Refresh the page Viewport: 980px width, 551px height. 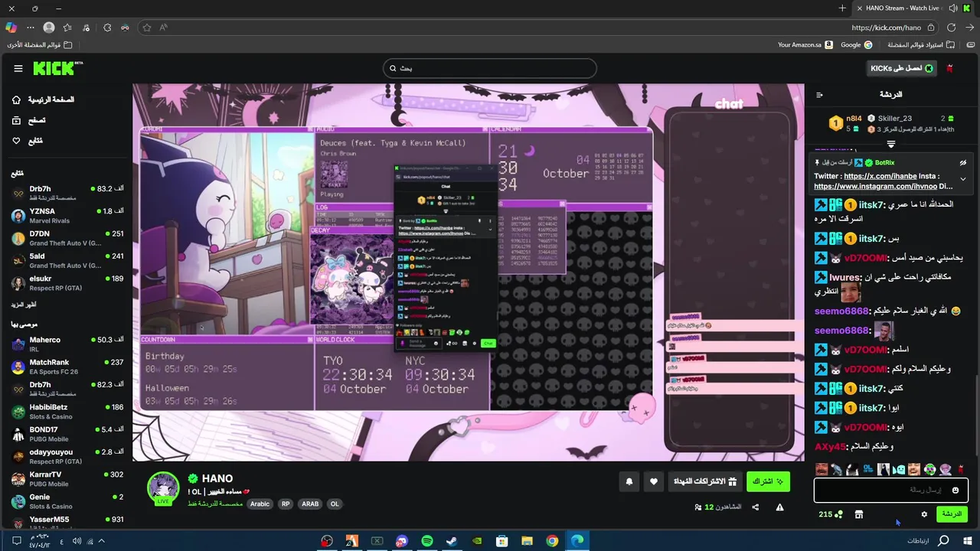pyautogui.click(x=952, y=28)
